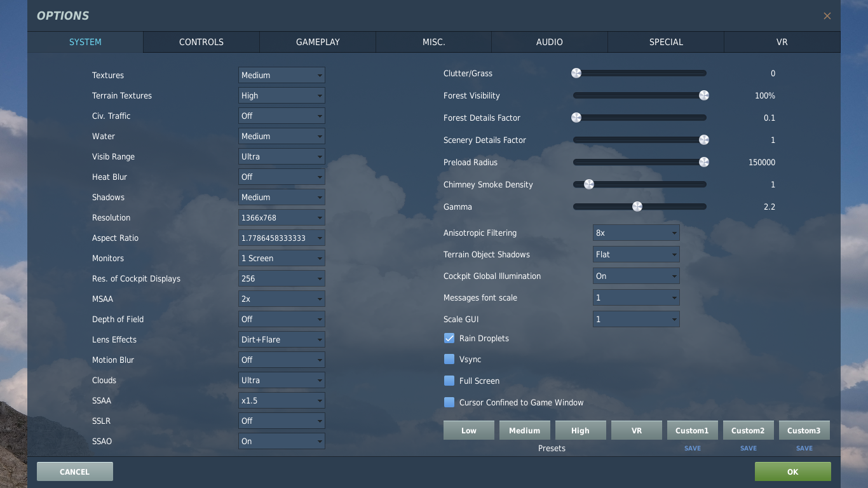Change the Visib Range dropdown

pyautogui.click(x=281, y=156)
